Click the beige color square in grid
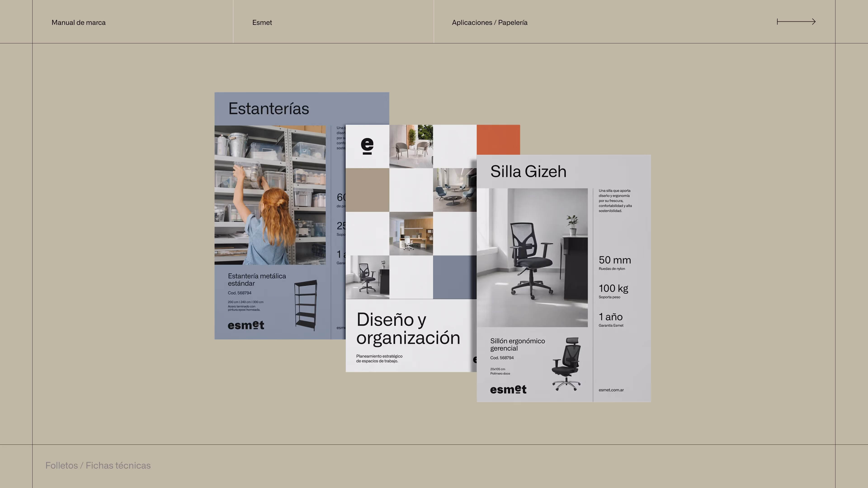The image size is (868, 488). click(367, 190)
